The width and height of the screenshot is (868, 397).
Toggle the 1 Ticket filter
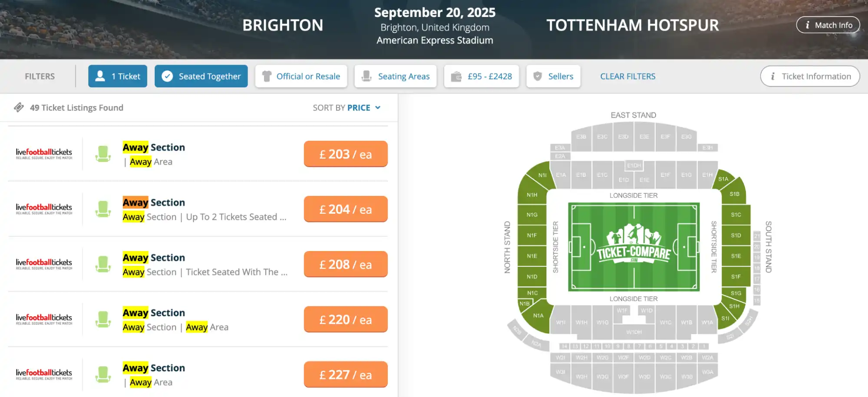[x=117, y=76]
